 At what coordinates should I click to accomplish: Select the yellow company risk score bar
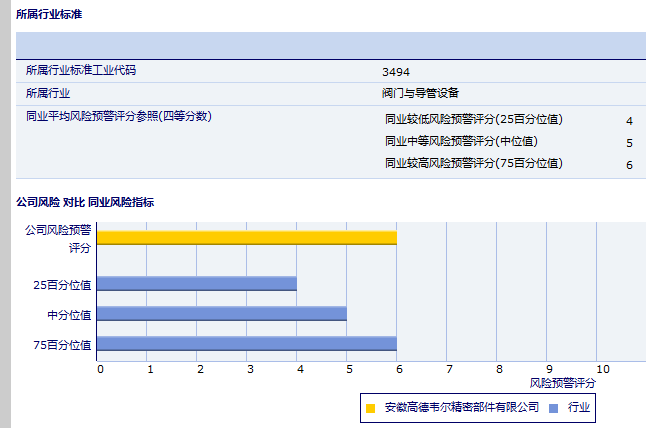pyautogui.click(x=247, y=237)
